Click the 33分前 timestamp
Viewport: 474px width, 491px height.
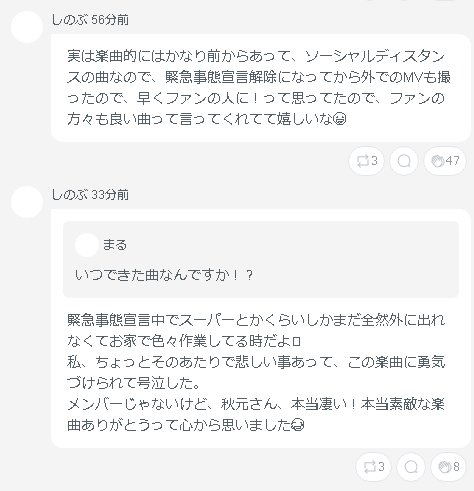click(110, 195)
